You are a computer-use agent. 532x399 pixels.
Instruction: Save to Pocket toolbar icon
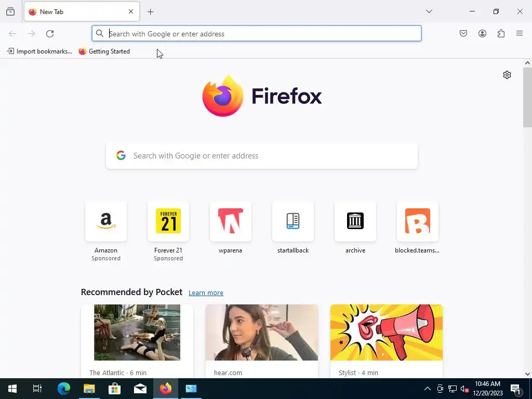[x=463, y=33]
